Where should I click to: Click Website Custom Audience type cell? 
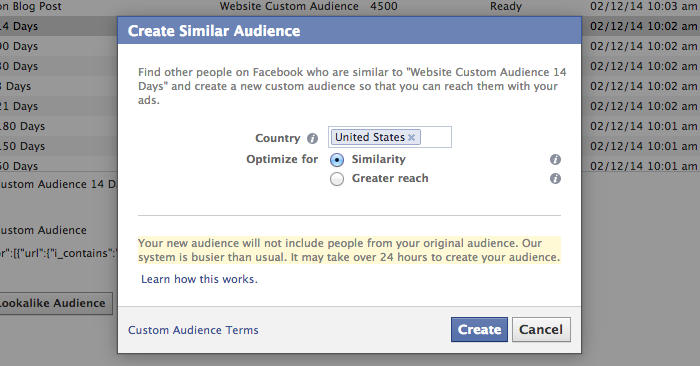pyautogui.click(x=289, y=6)
